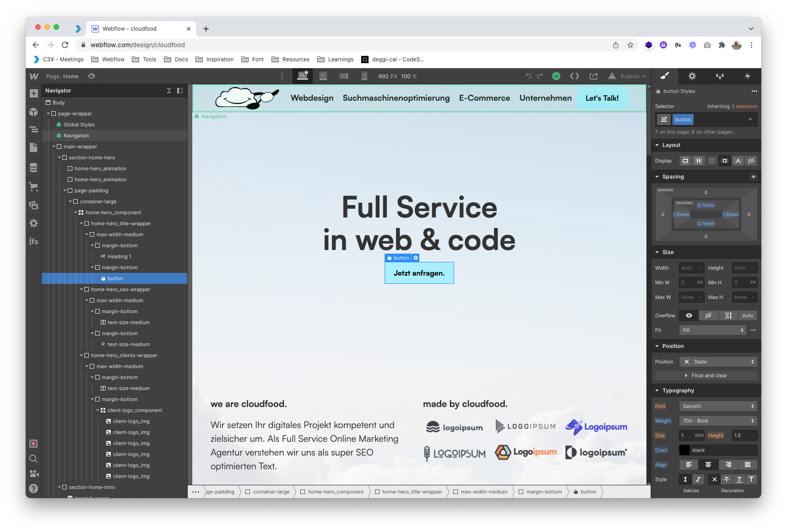Click the Width Auto input field
This screenshot has height=532, width=787.
click(691, 268)
